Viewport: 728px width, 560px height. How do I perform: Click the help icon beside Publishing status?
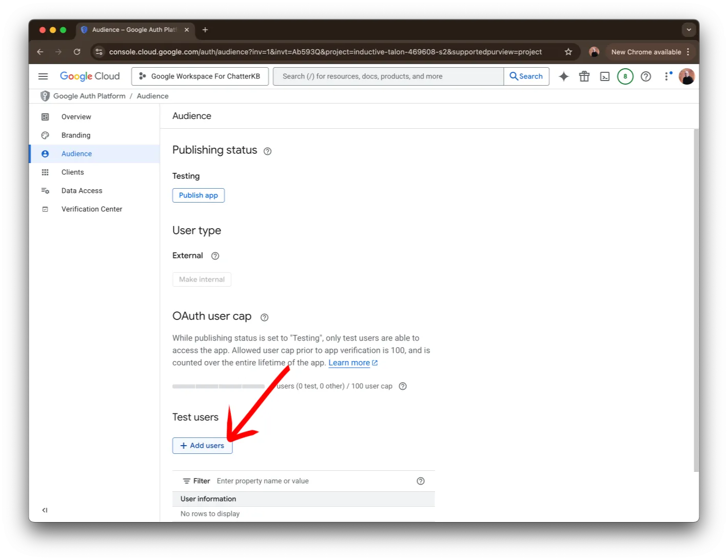click(267, 151)
